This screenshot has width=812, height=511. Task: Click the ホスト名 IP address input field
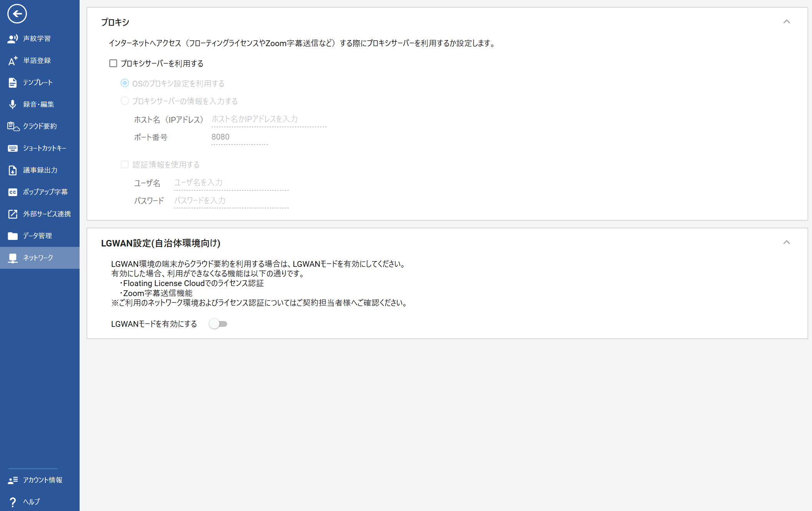[268, 119]
